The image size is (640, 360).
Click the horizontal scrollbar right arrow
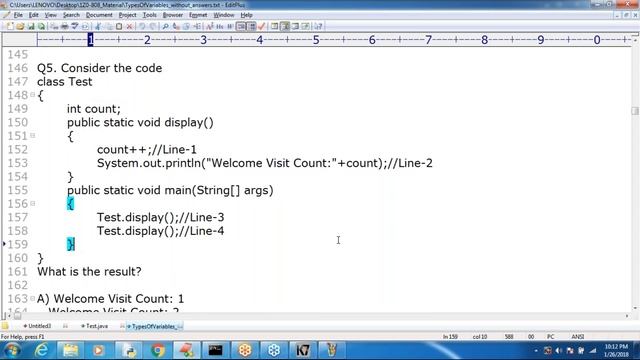coord(627,316)
